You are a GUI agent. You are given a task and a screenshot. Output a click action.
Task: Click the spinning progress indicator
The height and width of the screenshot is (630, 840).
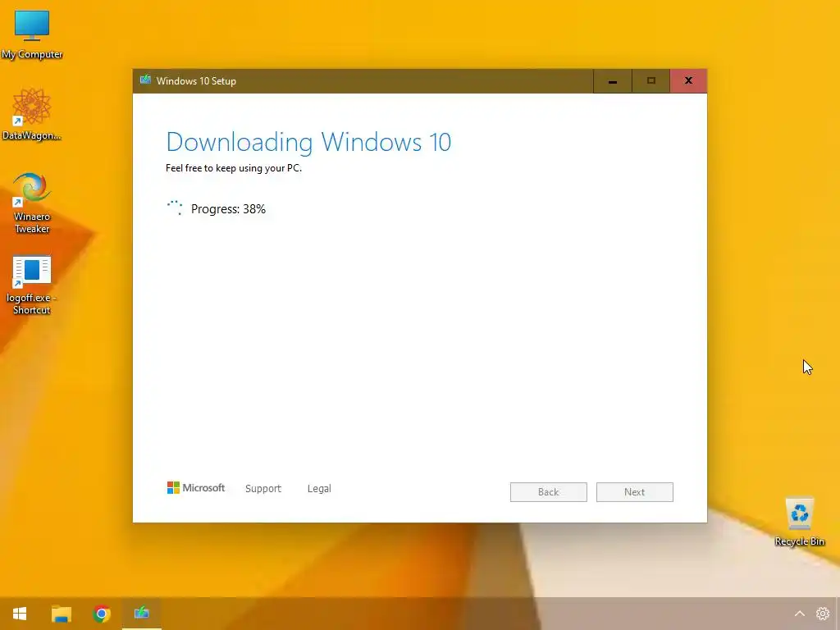(175, 208)
